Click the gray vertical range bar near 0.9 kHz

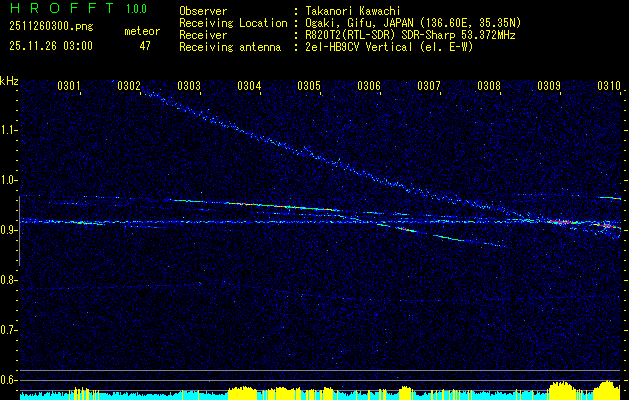[x=19, y=231]
